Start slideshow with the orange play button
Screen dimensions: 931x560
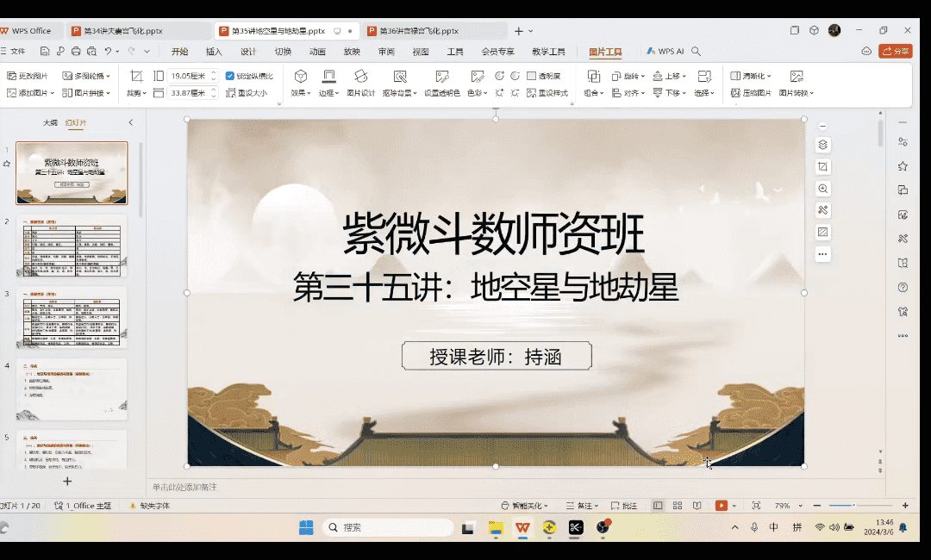[722, 506]
